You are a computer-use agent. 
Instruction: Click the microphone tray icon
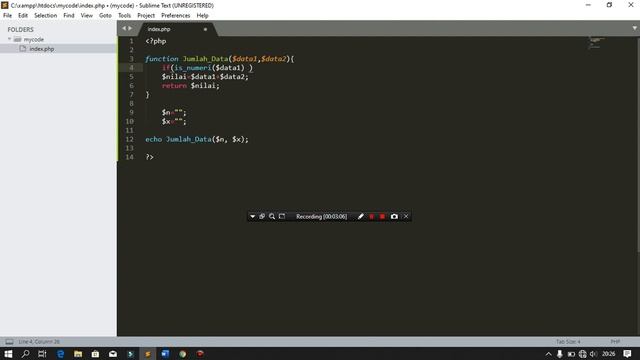pos(560,354)
